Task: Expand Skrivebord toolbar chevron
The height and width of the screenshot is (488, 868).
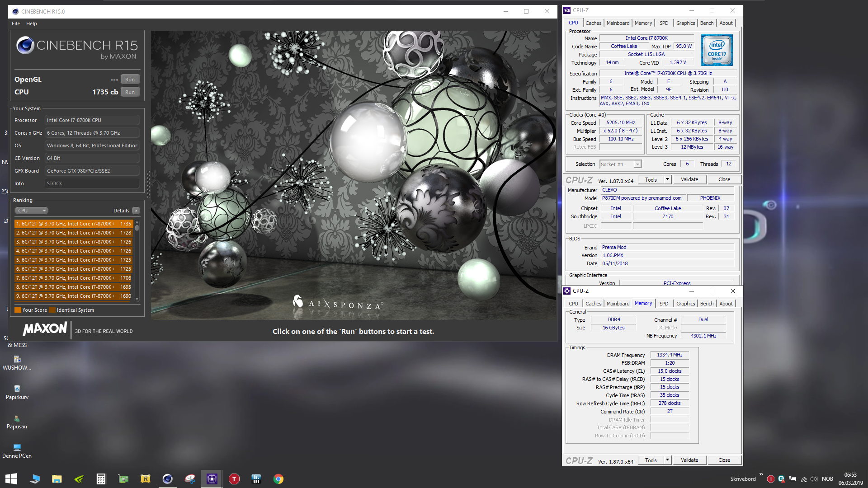Action: [761, 474]
